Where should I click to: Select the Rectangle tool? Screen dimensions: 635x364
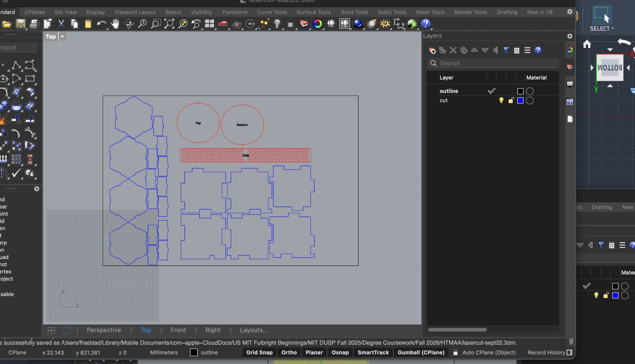(30, 79)
